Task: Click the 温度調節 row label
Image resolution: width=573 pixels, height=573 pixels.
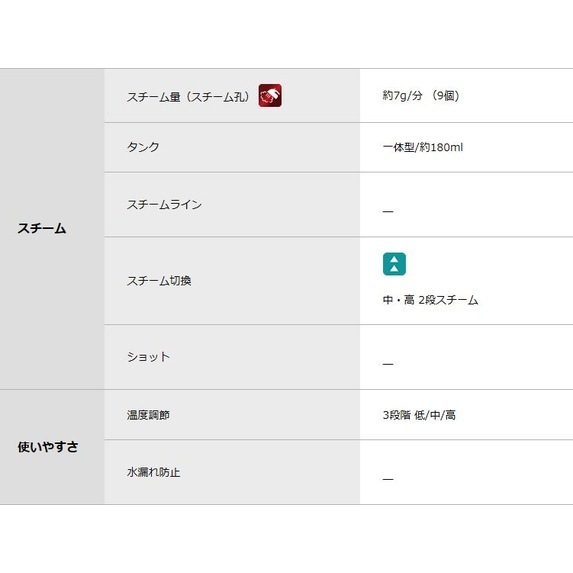Action: click(x=148, y=415)
